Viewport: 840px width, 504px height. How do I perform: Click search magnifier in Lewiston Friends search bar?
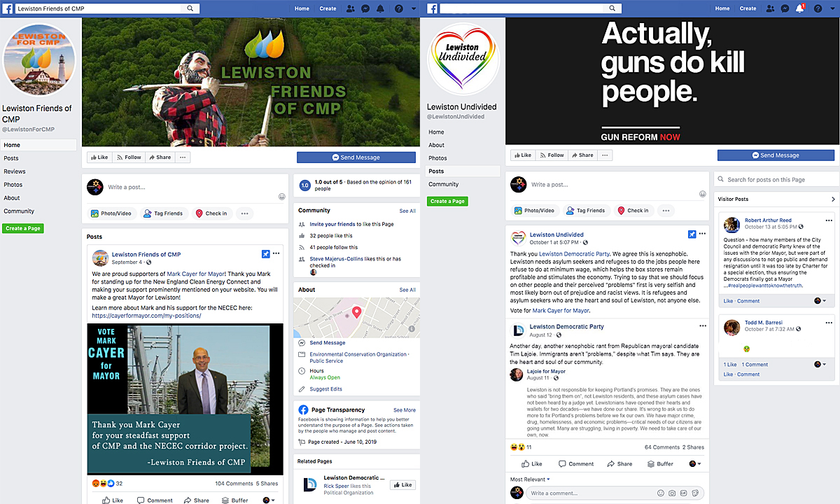pyautogui.click(x=190, y=8)
